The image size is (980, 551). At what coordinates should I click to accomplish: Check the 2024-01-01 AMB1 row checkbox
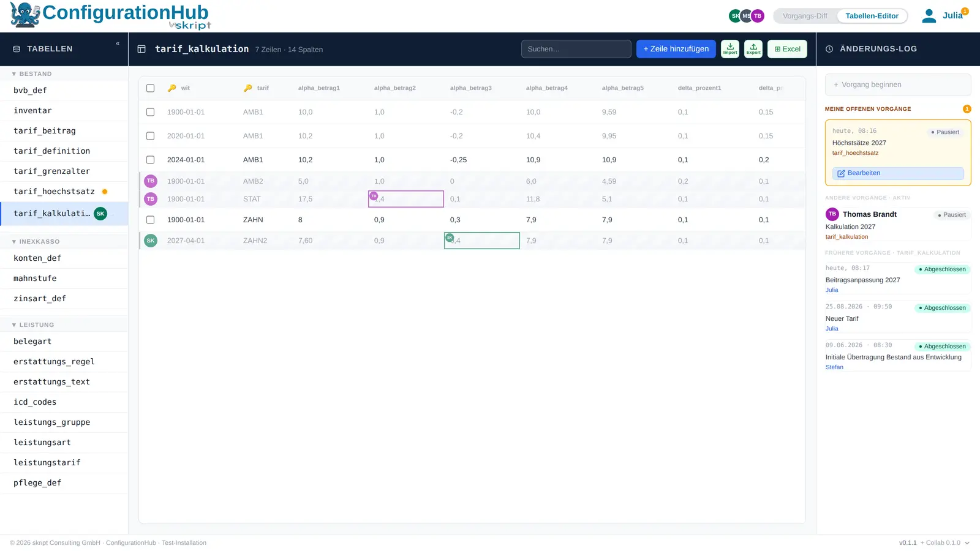click(150, 160)
